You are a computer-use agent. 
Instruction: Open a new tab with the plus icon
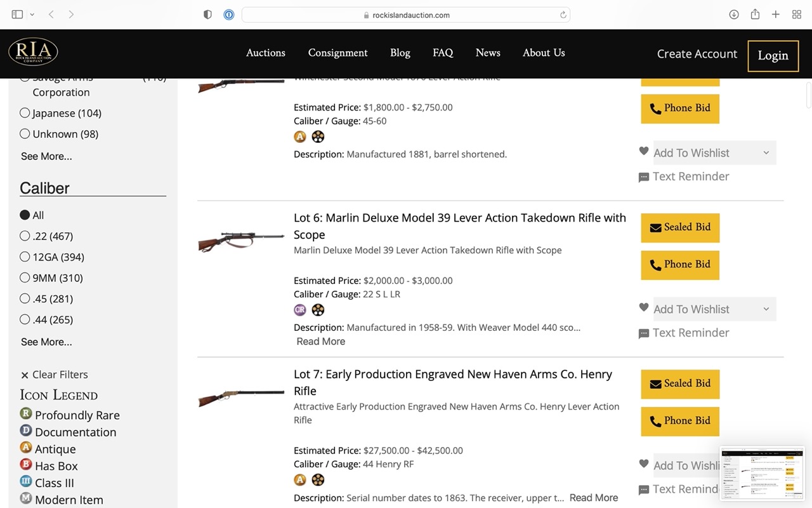(775, 14)
